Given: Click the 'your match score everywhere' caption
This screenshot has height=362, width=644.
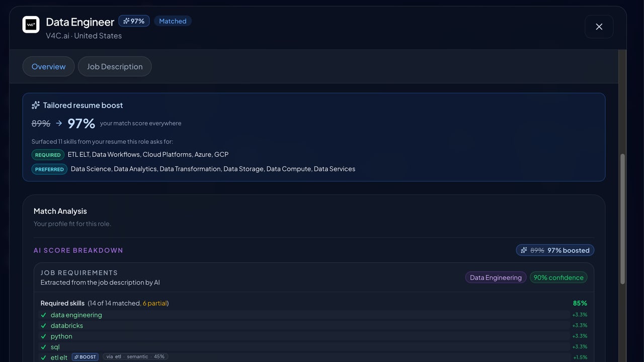Looking at the screenshot, I should (140, 123).
